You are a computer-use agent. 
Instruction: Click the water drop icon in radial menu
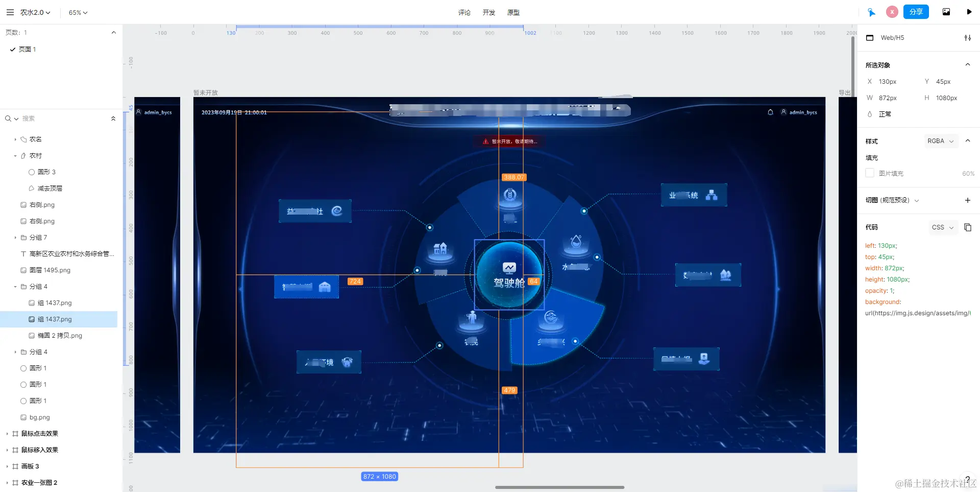click(x=576, y=242)
